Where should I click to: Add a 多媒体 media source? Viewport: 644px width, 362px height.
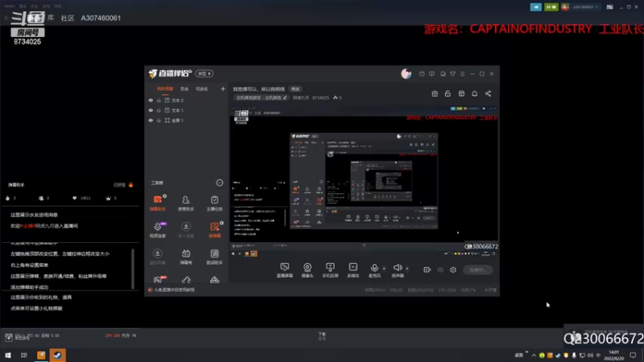tap(353, 270)
